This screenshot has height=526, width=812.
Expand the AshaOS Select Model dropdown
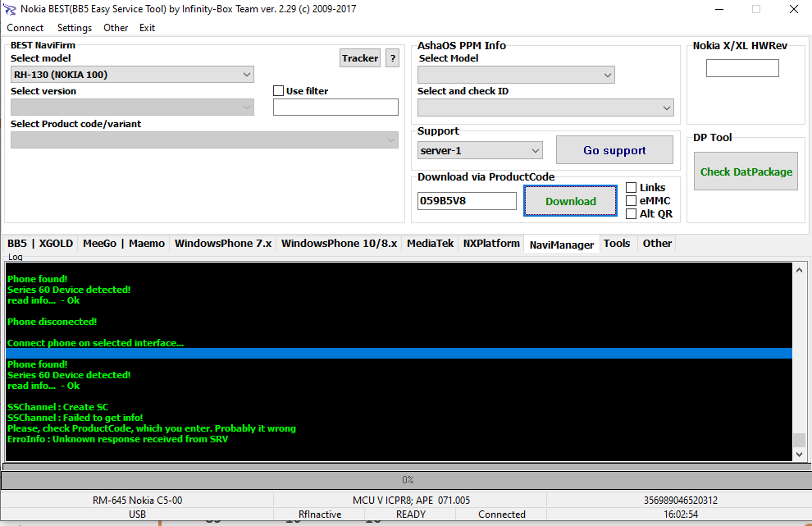pyautogui.click(x=516, y=75)
